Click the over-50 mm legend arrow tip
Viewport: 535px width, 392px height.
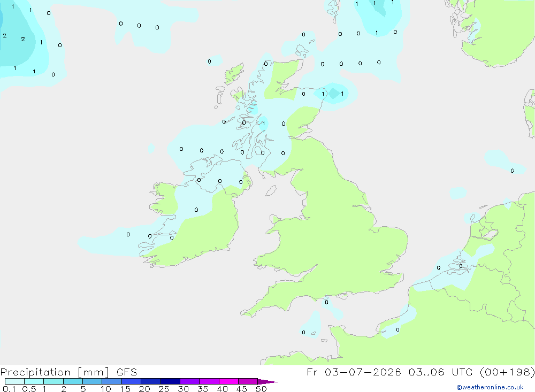click(x=268, y=382)
